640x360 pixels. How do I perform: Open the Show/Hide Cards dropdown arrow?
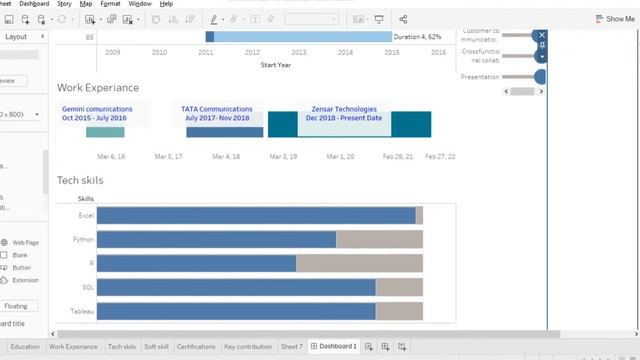click(367, 19)
